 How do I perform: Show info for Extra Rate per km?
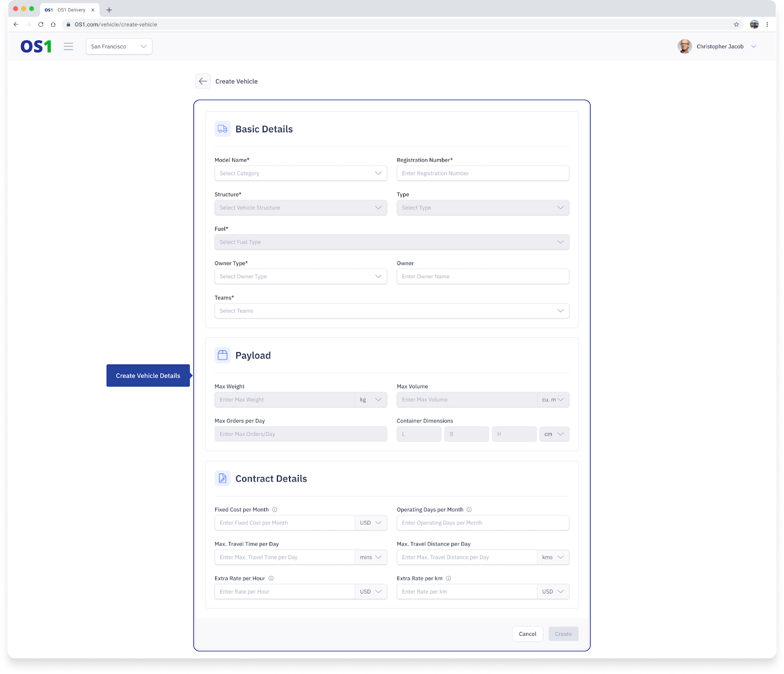click(x=448, y=578)
